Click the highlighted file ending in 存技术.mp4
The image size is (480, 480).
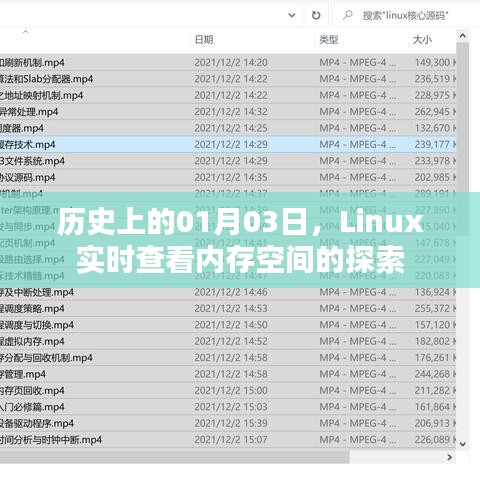28,144
